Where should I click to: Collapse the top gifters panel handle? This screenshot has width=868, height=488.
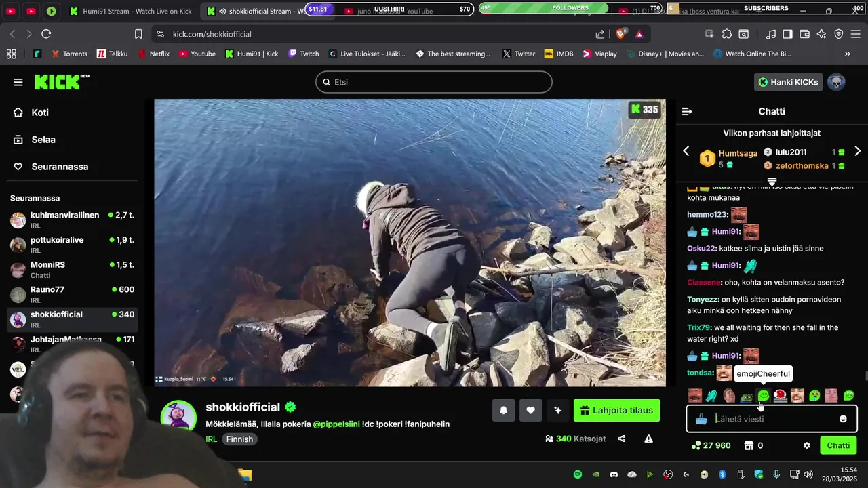772,181
